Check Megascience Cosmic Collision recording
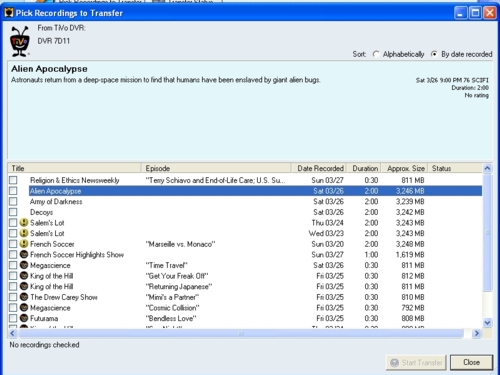This screenshot has width=500, height=375. point(13,308)
